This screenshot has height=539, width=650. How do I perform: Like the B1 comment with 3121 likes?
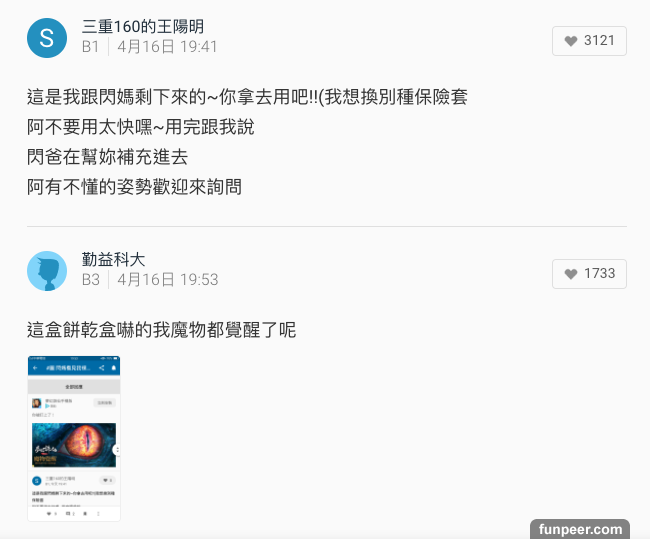[x=589, y=41]
